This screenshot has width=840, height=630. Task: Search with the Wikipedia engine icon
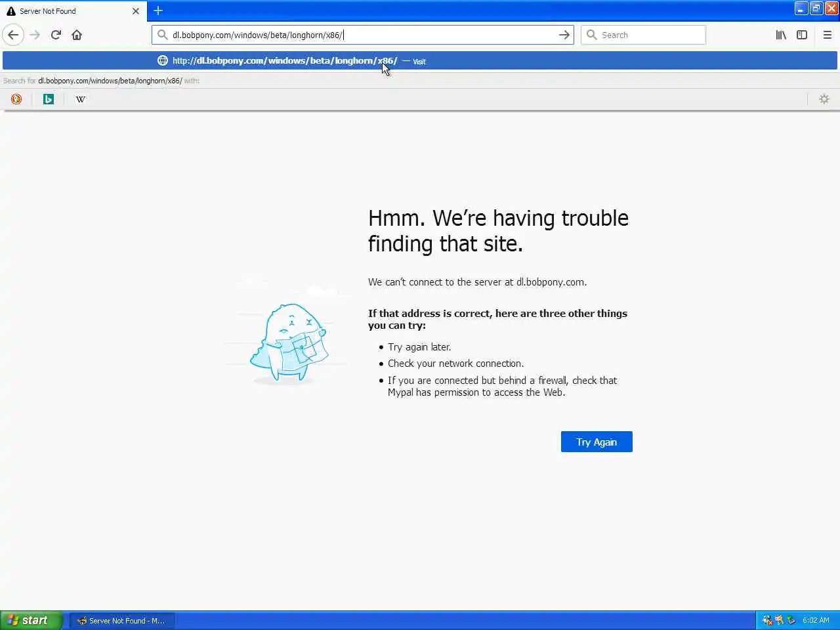point(80,99)
